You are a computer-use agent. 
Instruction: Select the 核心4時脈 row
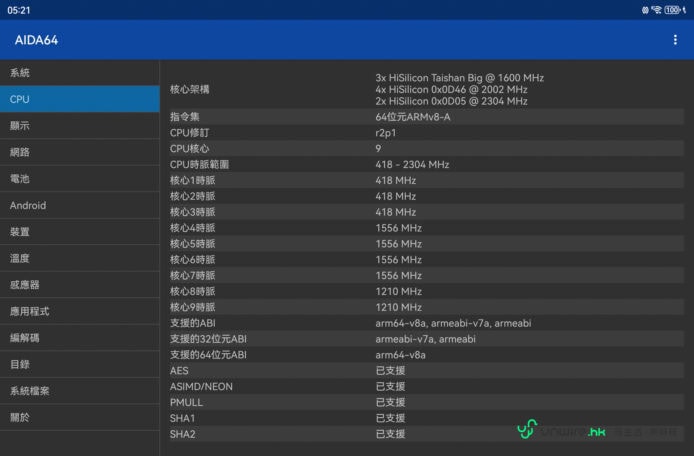tap(427, 228)
